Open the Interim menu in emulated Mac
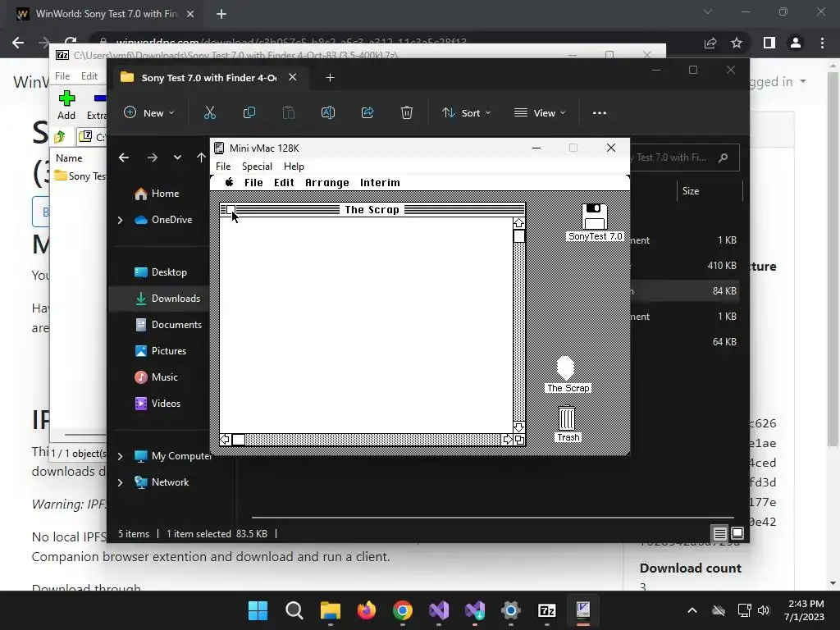This screenshot has width=840, height=630. pos(380,183)
